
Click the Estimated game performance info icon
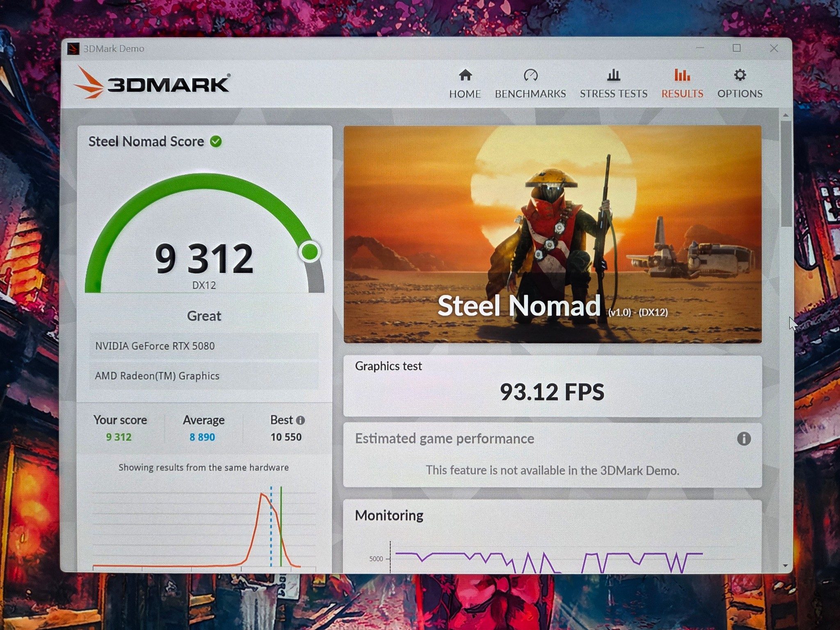coord(744,439)
